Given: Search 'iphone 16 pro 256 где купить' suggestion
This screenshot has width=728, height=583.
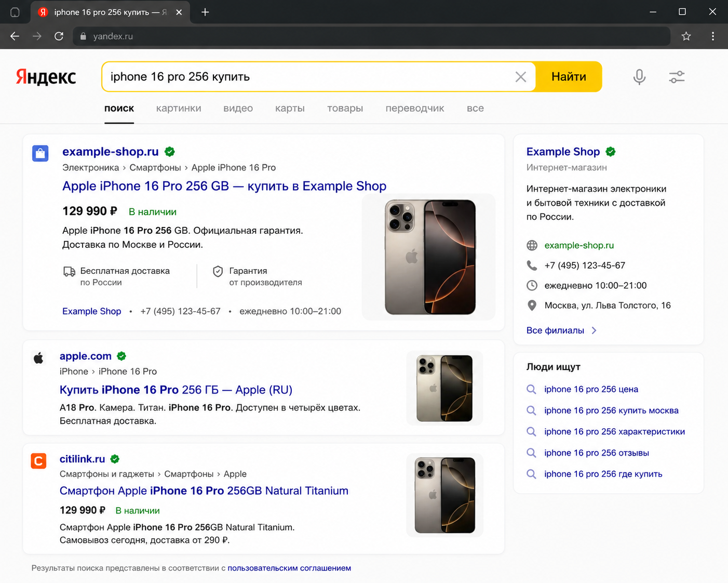Looking at the screenshot, I should click(603, 474).
